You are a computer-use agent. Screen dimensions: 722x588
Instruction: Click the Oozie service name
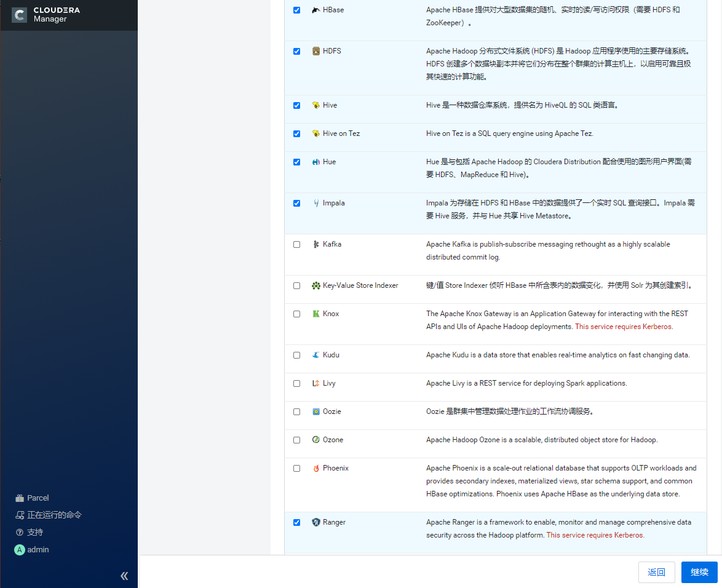tap(331, 411)
